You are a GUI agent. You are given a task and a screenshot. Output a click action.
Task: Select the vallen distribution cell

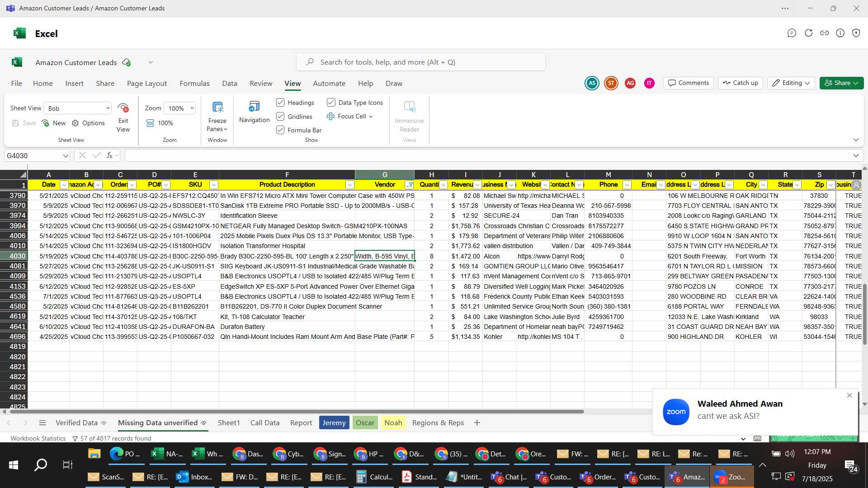pos(500,246)
